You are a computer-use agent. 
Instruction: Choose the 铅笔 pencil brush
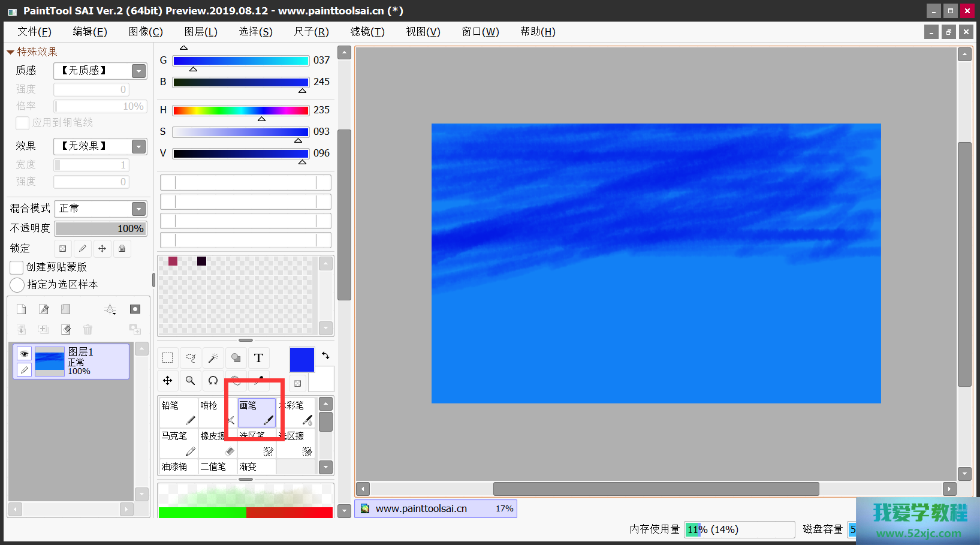(x=178, y=412)
